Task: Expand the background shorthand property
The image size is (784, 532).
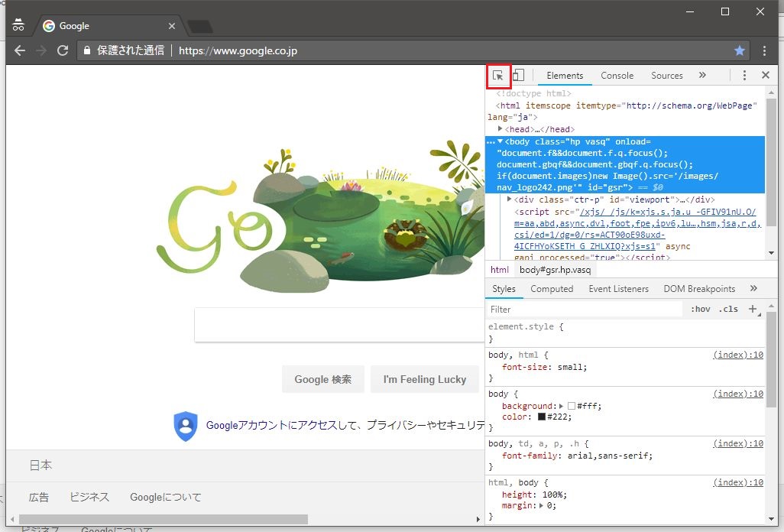Action: coord(561,406)
